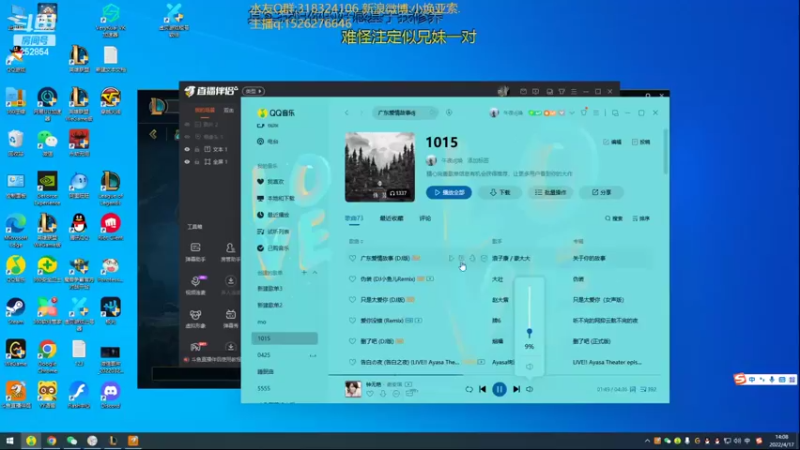Download 广东爱情故事 (DJ版) from its row
The image size is (800, 450).
[x=472, y=258]
